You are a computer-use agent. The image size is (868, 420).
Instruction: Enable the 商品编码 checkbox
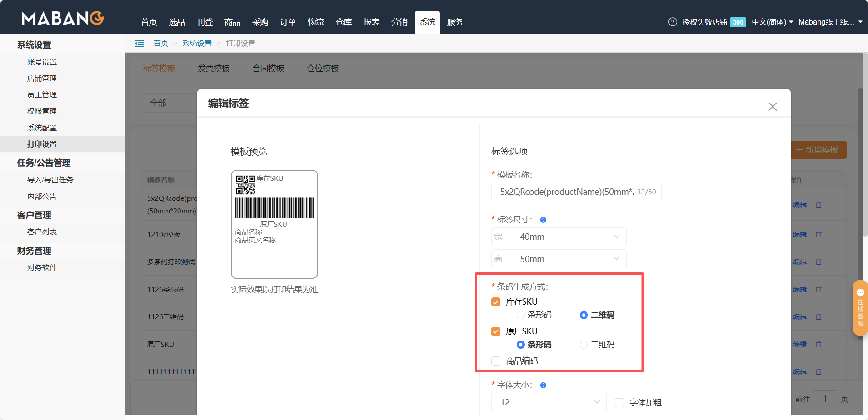[x=495, y=361]
